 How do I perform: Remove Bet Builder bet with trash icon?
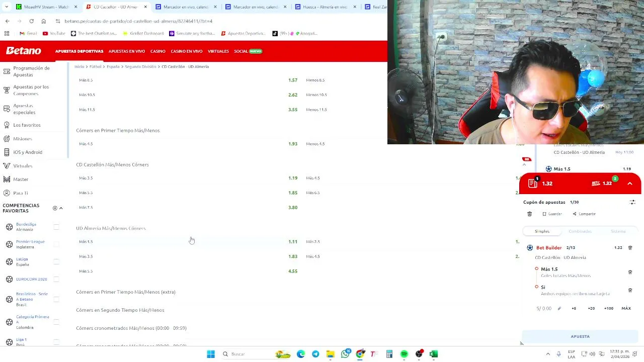tap(630, 248)
